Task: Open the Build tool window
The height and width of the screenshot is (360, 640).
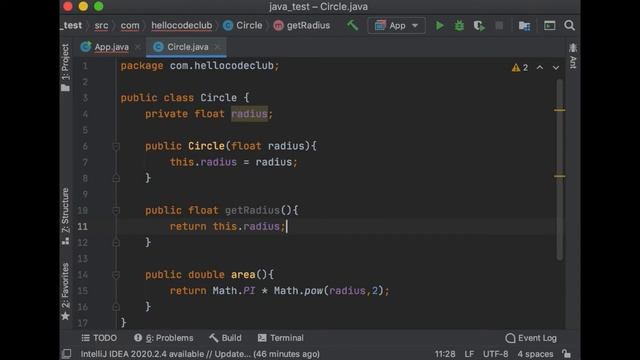Action: [225, 338]
